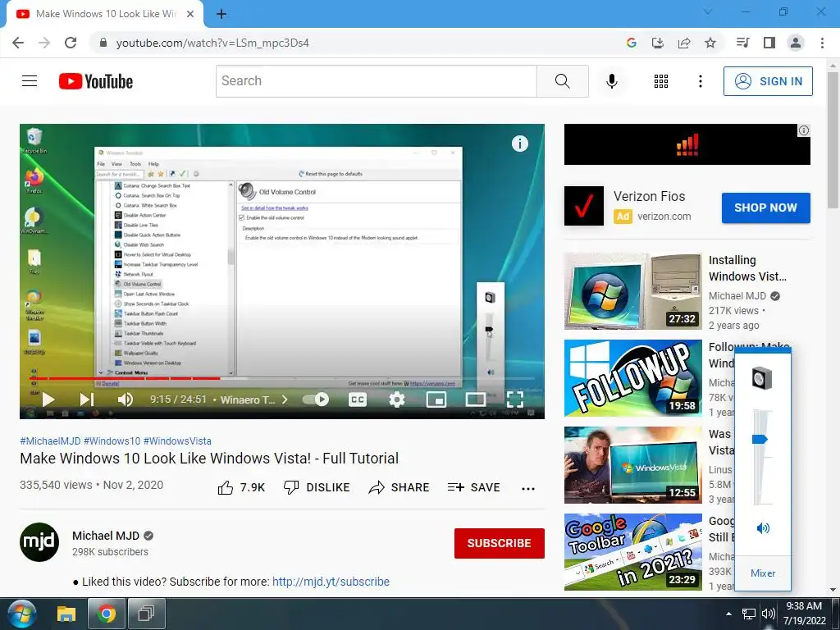
Task: Open Chrome media controls
Action: (x=743, y=43)
